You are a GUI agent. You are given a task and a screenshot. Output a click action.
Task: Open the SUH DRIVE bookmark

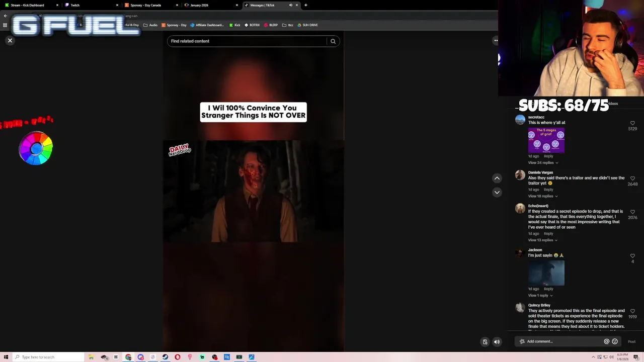pos(307,25)
